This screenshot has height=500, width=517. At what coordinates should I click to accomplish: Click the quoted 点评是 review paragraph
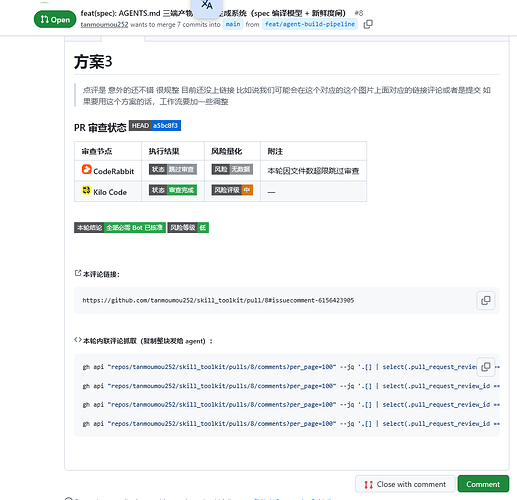coord(286,96)
